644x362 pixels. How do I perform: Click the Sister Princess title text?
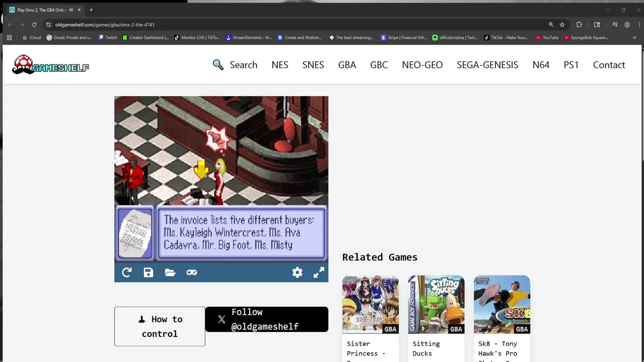(x=366, y=350)
